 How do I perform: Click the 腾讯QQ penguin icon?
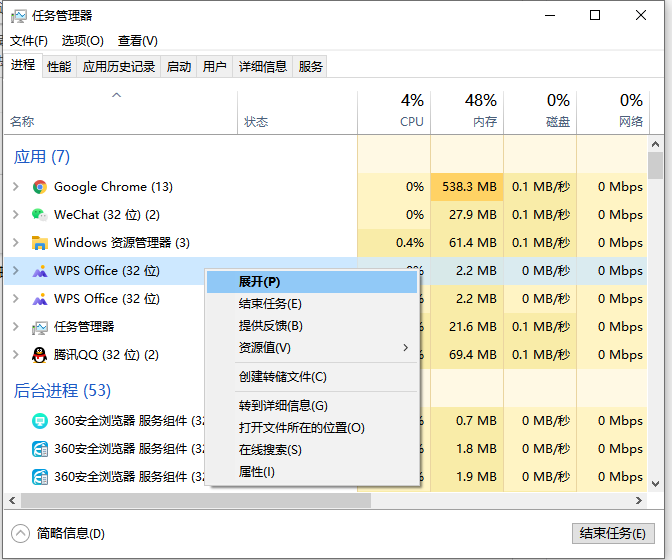40,355
